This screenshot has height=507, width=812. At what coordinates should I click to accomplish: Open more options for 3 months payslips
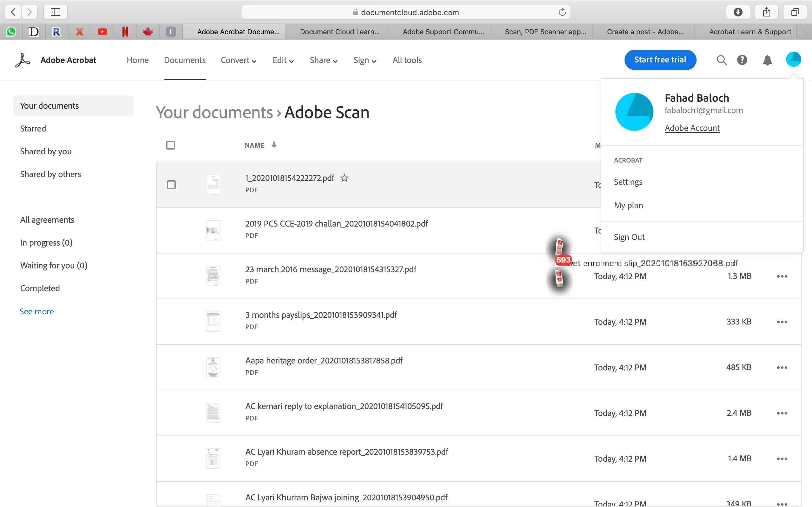(782, 322)
